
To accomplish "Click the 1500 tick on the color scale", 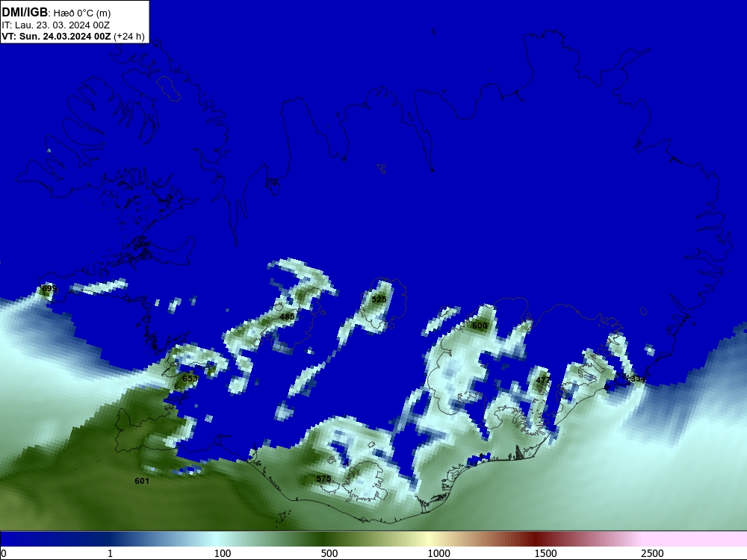I will click(545, 553).
